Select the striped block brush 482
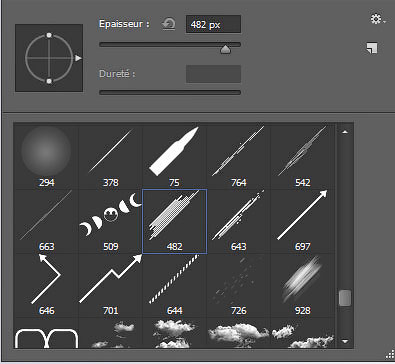 174,221
